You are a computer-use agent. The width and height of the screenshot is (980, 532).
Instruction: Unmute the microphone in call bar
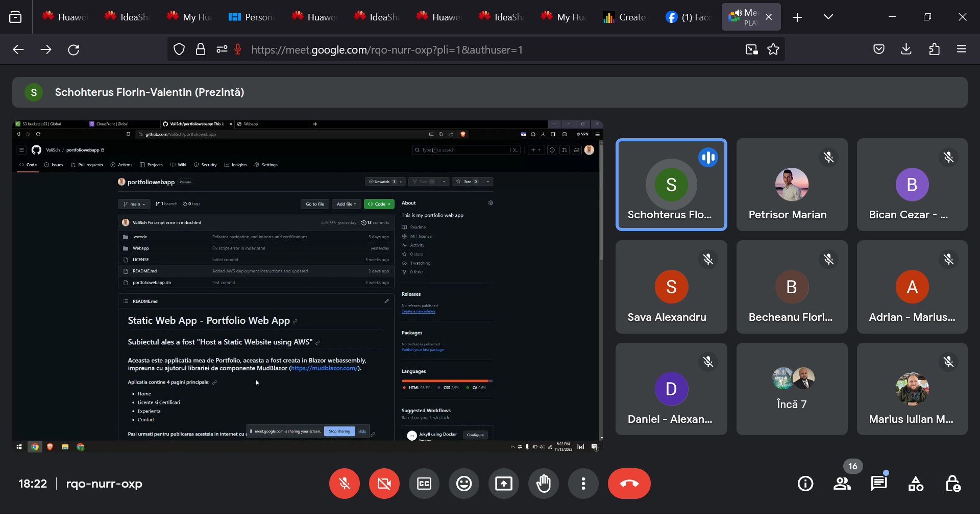coord(345,484)
